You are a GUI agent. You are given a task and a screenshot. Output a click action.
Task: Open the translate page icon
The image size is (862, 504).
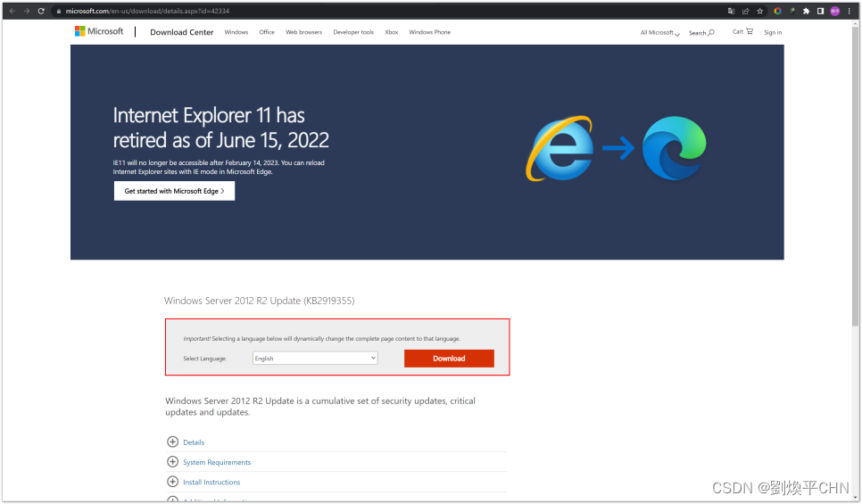(731, 11)
